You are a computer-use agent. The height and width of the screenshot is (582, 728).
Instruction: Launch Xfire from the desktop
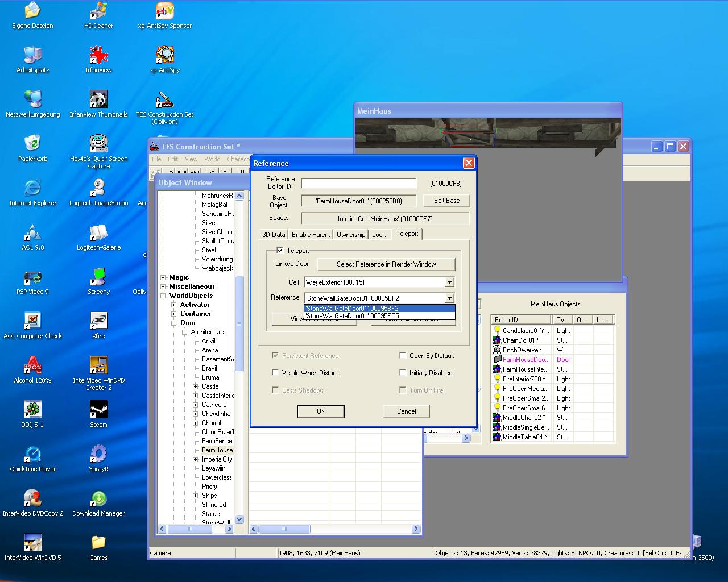98,326
